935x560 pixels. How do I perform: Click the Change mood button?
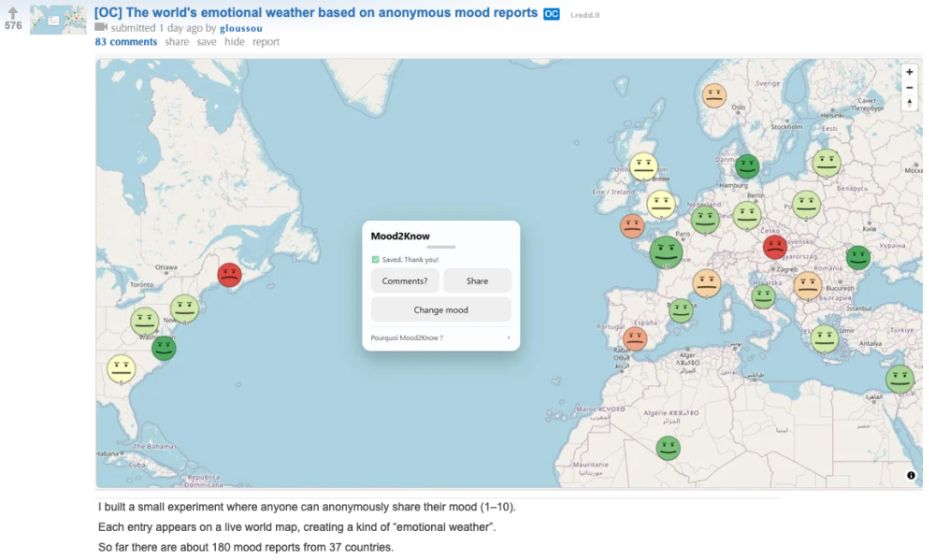click(440, 310)
